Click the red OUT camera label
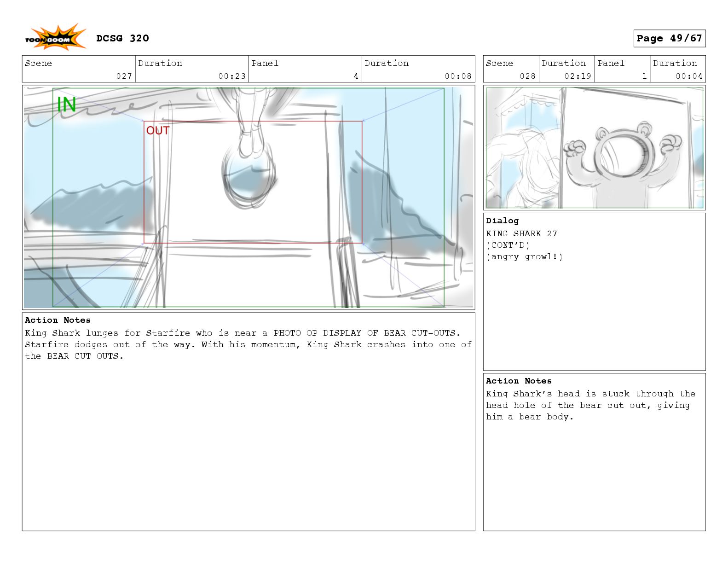The width and height of the screenshot is (728, 564). point(158,131)
